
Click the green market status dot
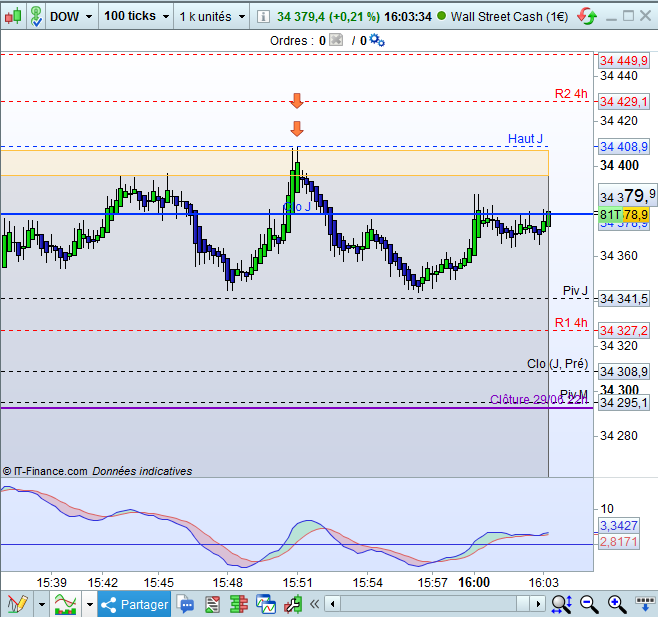tap(441, 16)
